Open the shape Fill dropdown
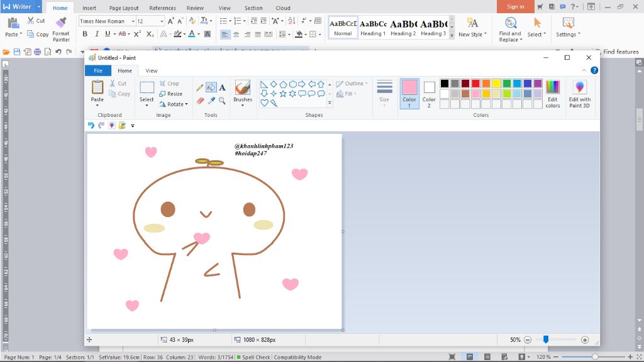The height and width of the screenshot is (362, 644). (347, 94)
